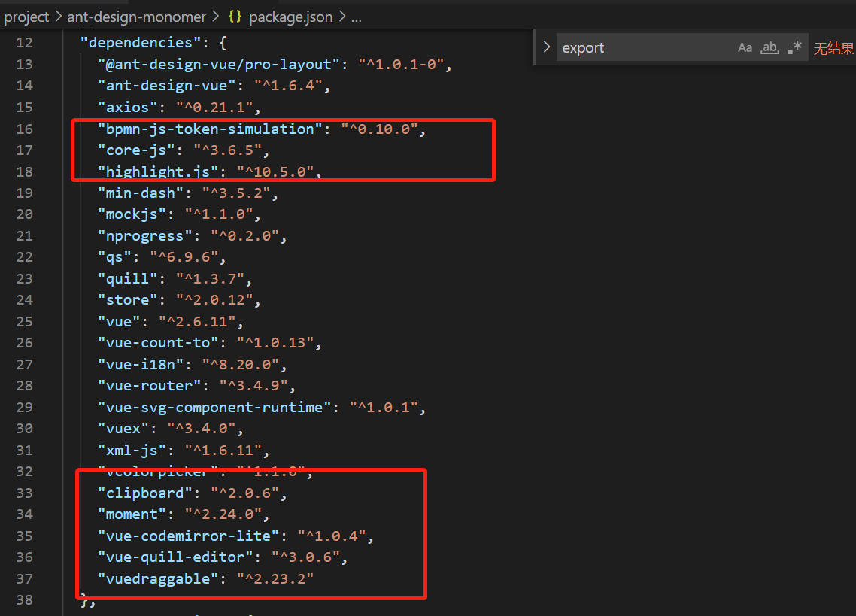Click the "vue-quill-editor" dependency
Screen dimensions: 856x616
175,557
